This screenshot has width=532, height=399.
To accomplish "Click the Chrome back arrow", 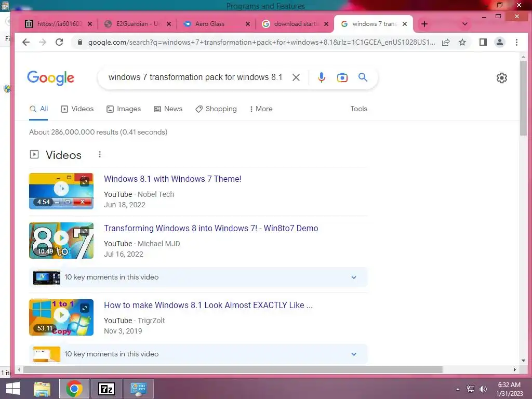I will coord(26,42).
